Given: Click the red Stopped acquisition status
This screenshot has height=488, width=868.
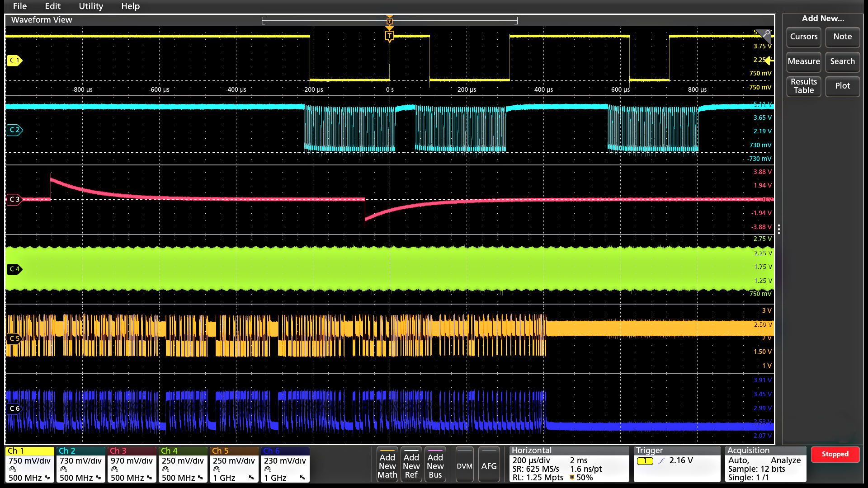Looking at the screenshot, I should pos(835,454).
